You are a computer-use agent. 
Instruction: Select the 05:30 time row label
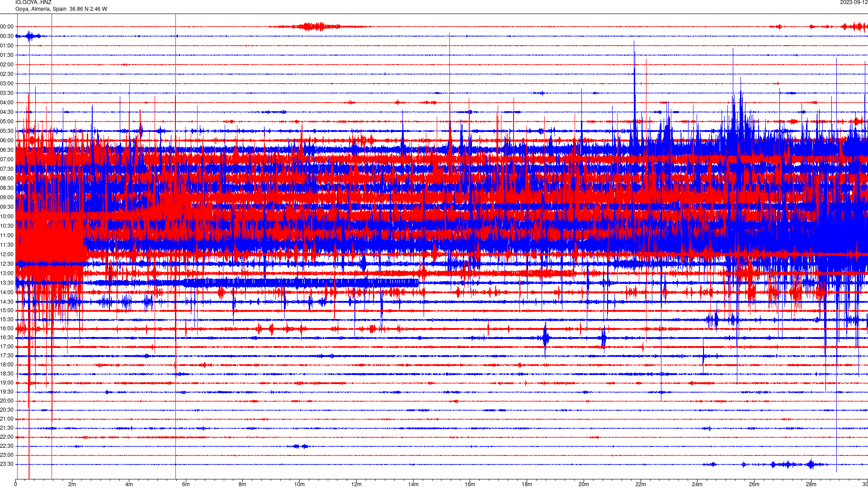7,131
